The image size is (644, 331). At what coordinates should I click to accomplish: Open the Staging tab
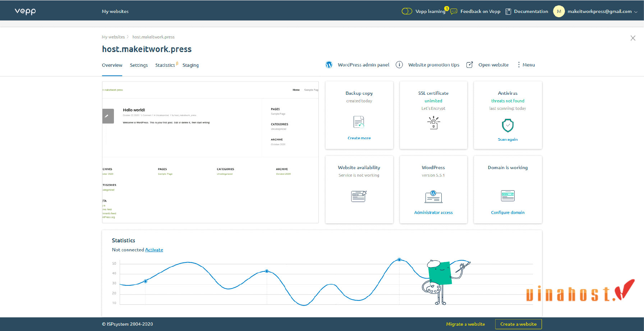190,65
